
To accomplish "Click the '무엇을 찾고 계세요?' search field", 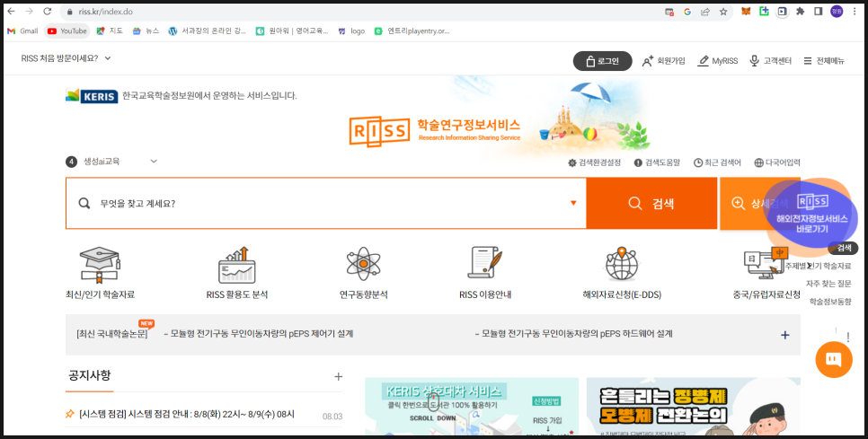I will (325, 203).
